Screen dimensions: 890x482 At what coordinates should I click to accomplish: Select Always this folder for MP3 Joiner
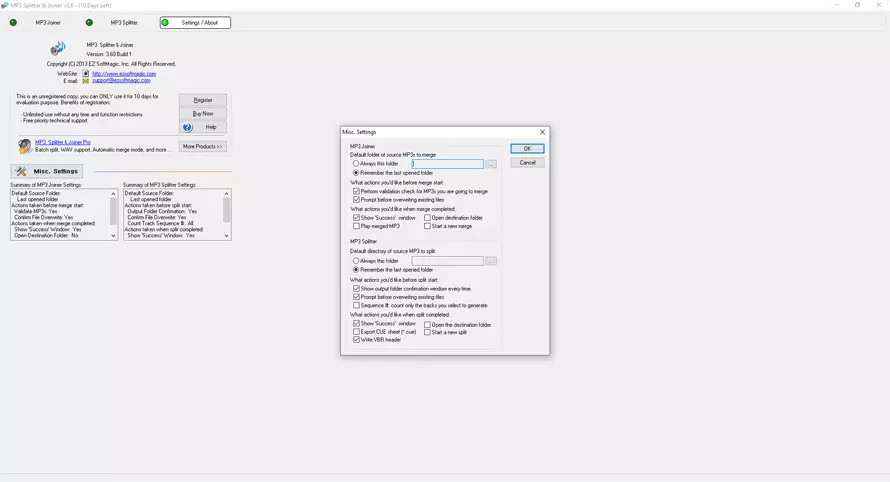point(356,164)
